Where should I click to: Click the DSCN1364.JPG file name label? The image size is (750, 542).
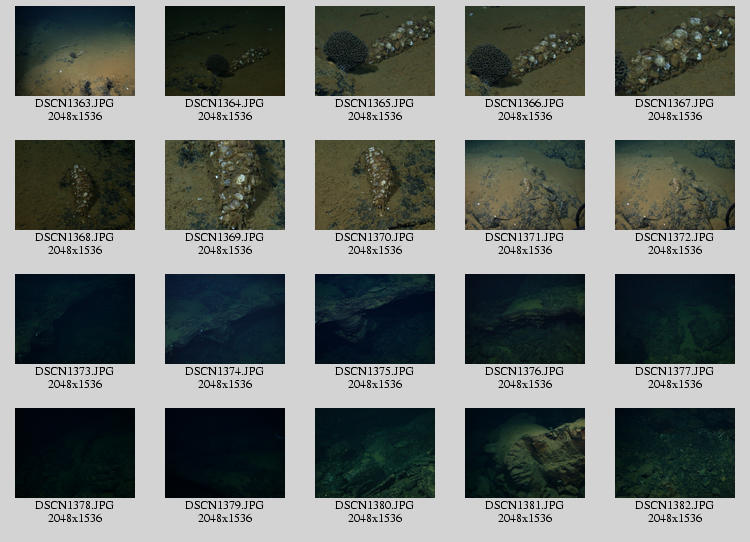click(x=224, y=103)
